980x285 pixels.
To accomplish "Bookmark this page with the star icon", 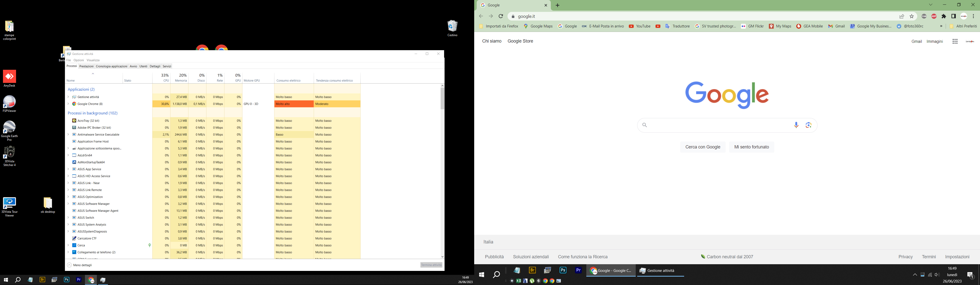I will (912, 16).
